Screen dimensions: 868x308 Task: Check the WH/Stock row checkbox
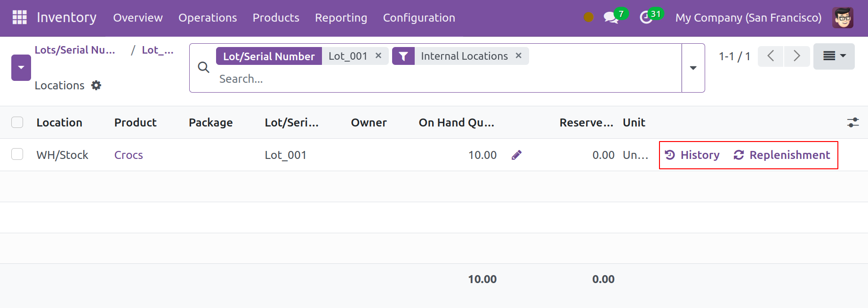pos(17,154)
